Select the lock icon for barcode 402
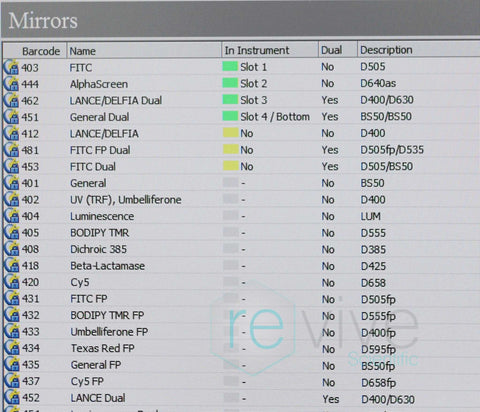The width and height of the screenshot is (480, 412). 11,200
